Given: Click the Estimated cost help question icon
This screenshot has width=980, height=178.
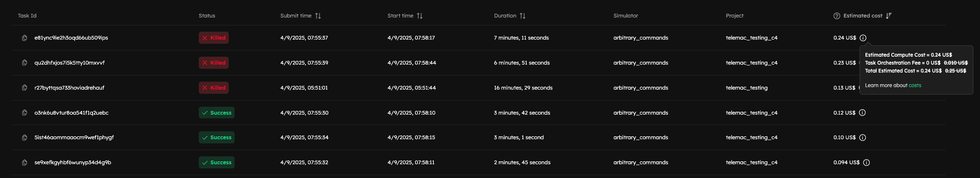Looking at the screenshot, I should click(837, 16).
